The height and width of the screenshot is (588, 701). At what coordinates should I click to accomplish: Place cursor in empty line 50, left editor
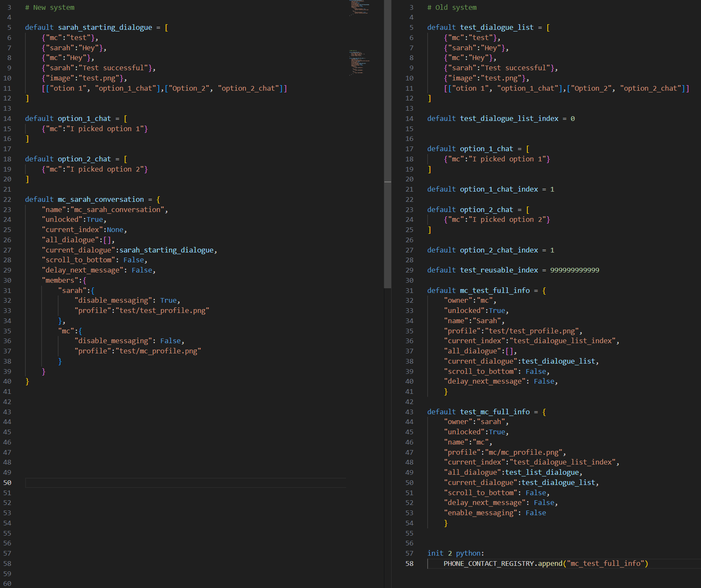[186, 482]
